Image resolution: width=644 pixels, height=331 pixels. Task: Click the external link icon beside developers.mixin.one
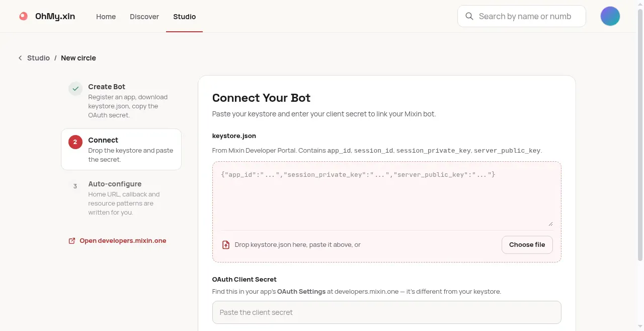[x=72, y=241]
